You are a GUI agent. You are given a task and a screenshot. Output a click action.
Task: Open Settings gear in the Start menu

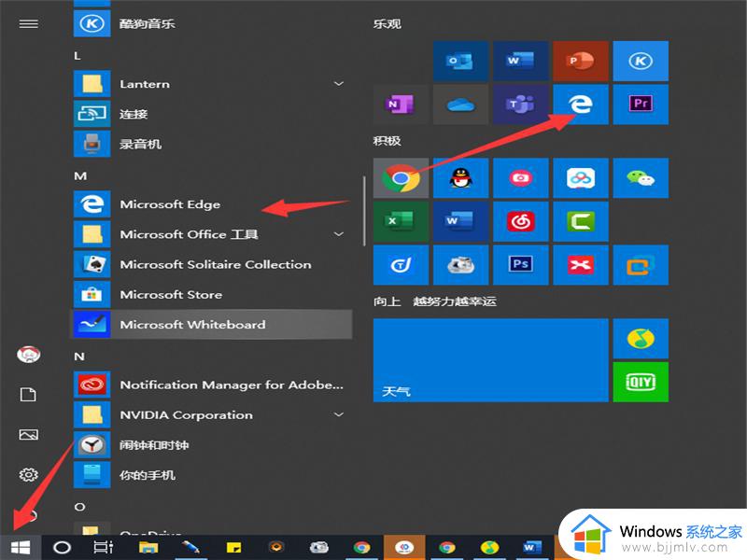(x=29, y=474)
